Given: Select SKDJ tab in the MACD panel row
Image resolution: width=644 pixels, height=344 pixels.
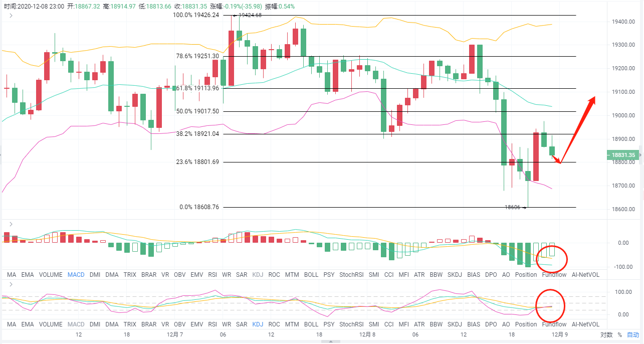Looking at the screenshot, I should click(x=455, y=275).
